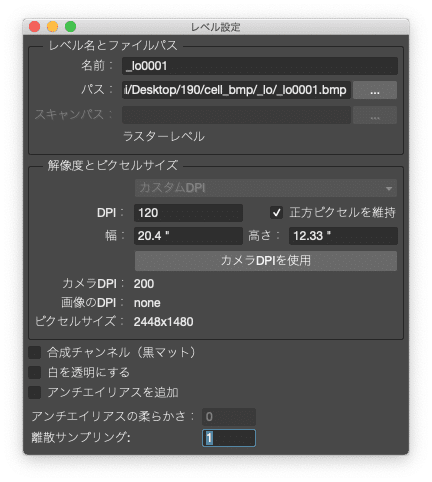This screenshot has width=432, height=482.
Task: Click the ピクセルサイズ value 2448x1480
Action: coord(163,322)
